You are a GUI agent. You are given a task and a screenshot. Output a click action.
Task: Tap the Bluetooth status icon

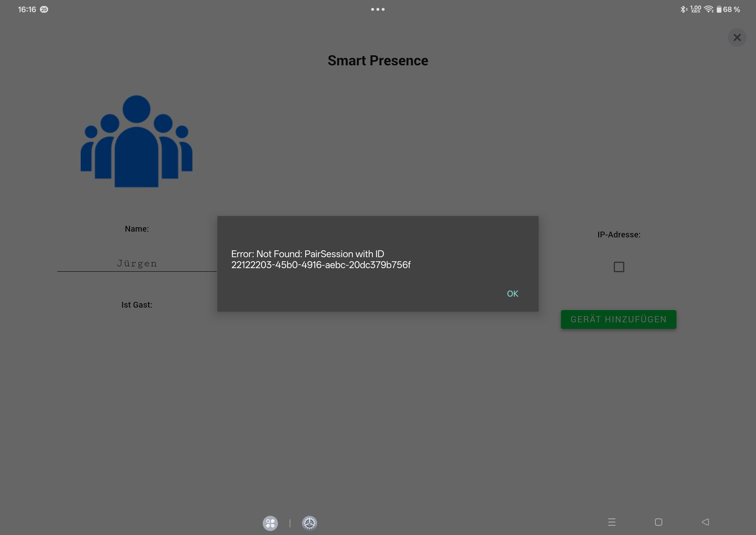(x=683, y=9)
